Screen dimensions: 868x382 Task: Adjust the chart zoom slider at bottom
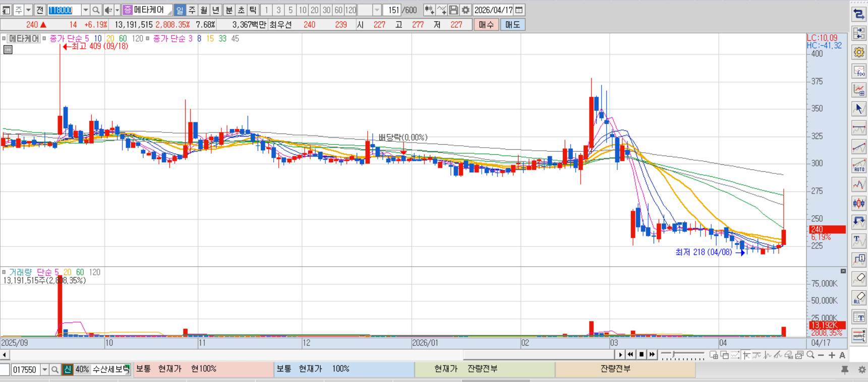pyautogui.click(x=682, y=355)
